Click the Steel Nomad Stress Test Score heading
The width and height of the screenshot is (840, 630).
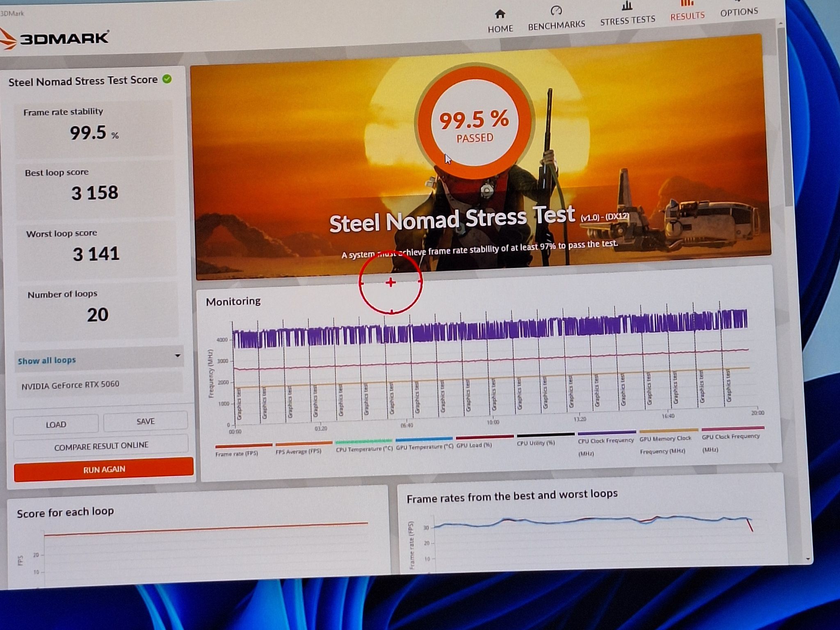point(83,81)
